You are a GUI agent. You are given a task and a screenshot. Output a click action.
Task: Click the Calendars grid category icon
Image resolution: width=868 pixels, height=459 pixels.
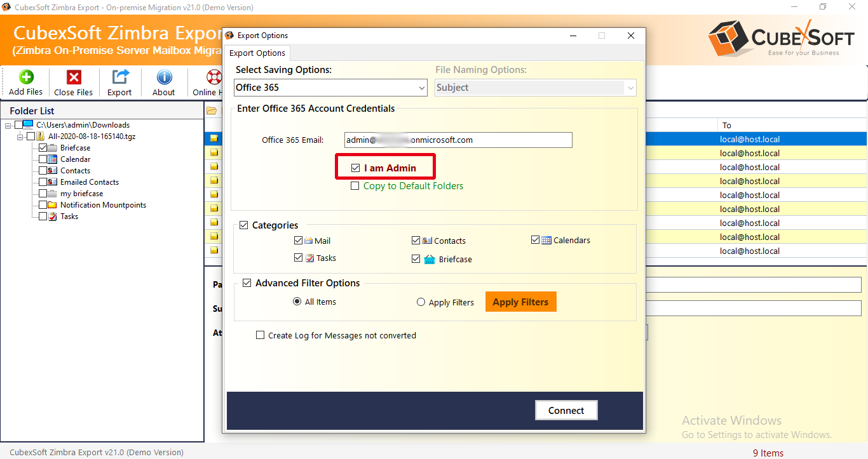click(x=546, y=240)
